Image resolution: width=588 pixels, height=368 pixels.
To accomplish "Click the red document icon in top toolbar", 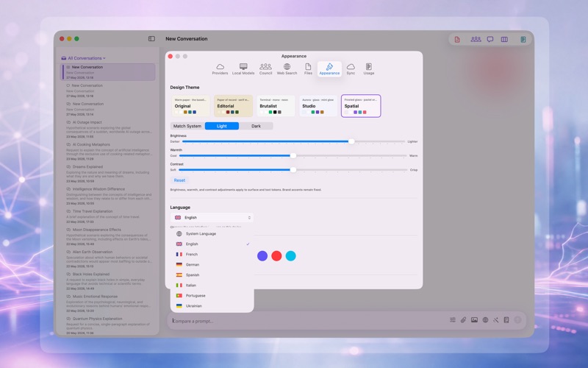I will coord(457,40).
